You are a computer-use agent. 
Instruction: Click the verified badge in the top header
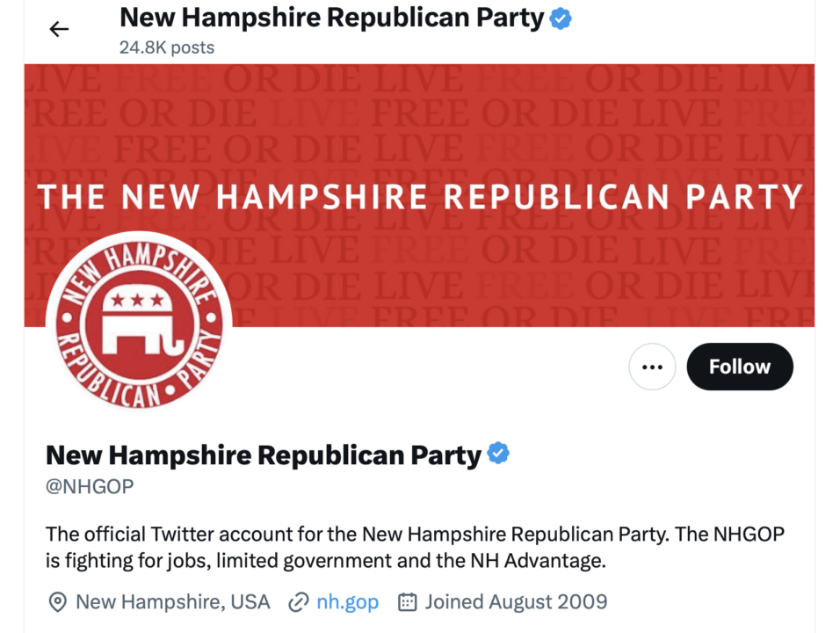(x=561, y=18)
